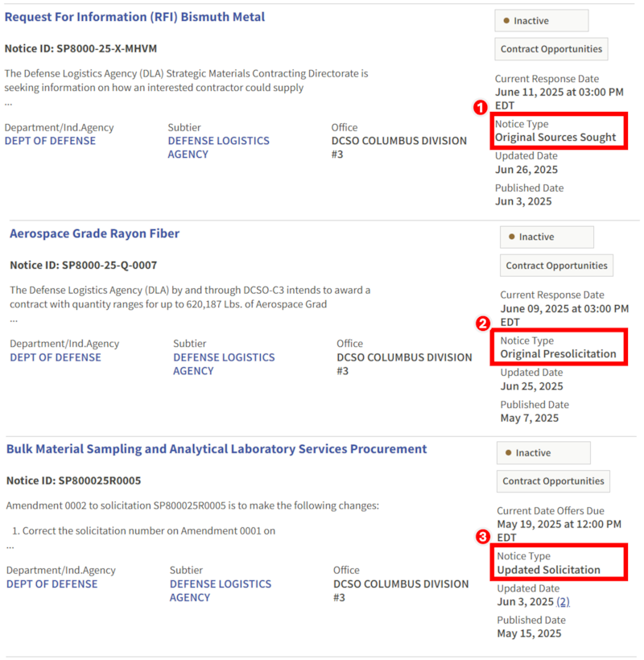Screen dimensions: 644x660
Task: Open the "Aerospace Grade Rayon Fiber" notice
Action: pyautogui.click(x=94, y=233)
